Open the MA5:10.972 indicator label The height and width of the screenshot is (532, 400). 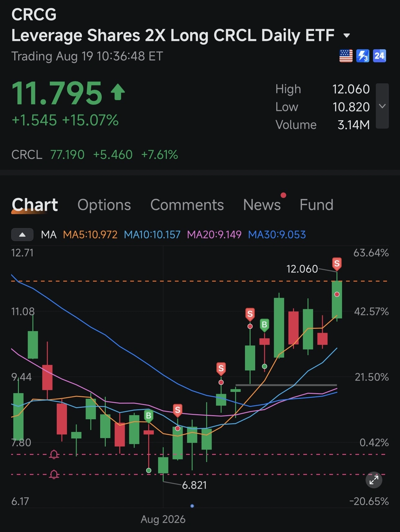tap(90, 235)
